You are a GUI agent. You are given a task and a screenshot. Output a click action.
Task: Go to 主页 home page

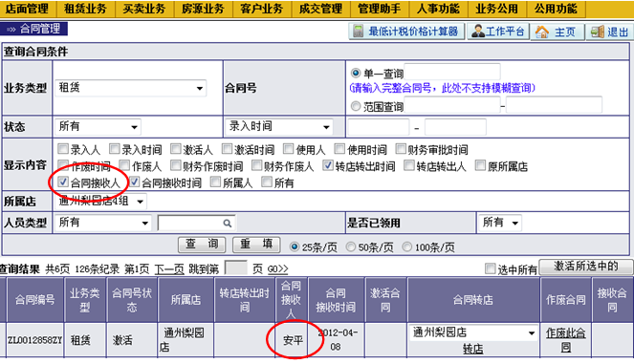coord(557,32)
